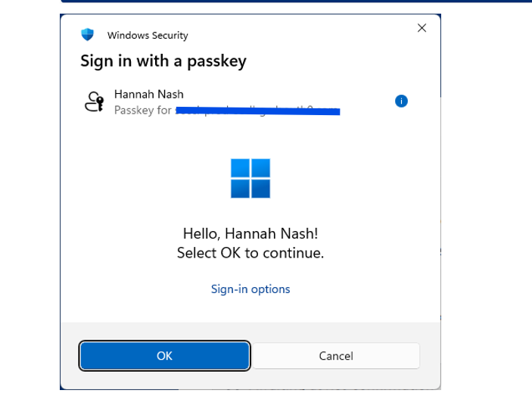Confirm sign-in with the OK button
Viewport: 532px width, 409px height.
point(164,356)
